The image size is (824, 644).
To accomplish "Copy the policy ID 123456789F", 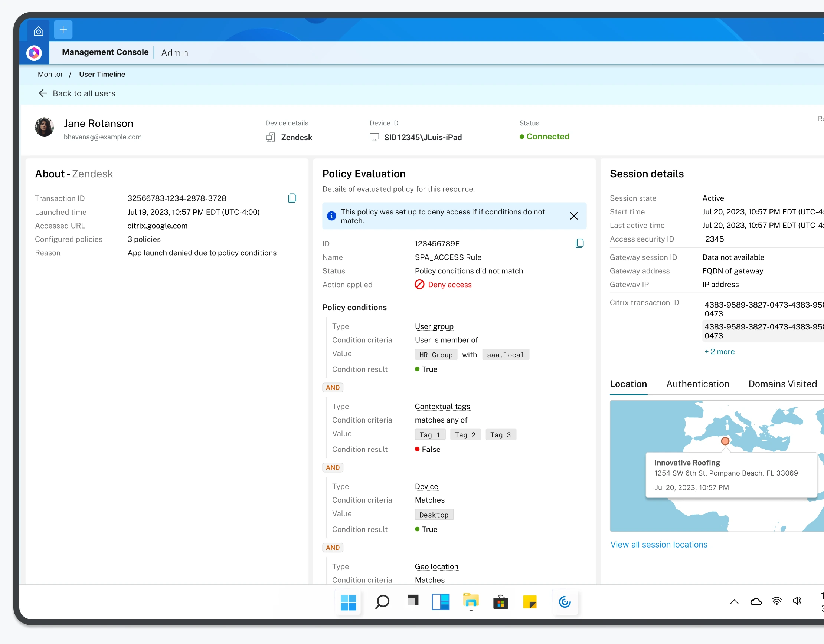I will pos(579,244).
